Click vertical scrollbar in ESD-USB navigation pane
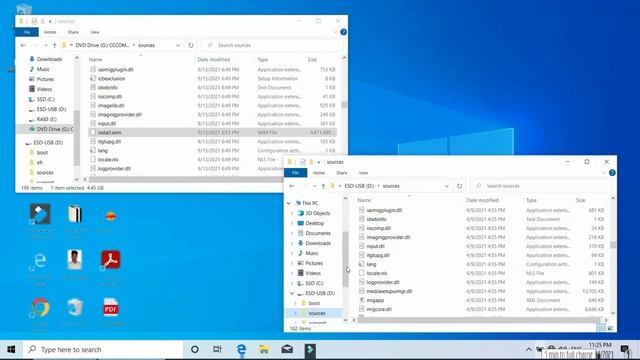640x360 pixels. coord(345,259)
